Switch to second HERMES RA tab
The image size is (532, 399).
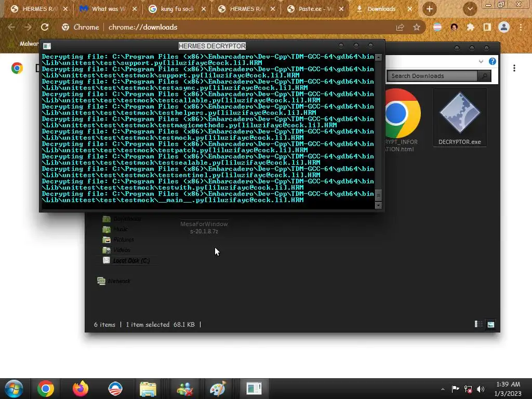coord(246,9)
